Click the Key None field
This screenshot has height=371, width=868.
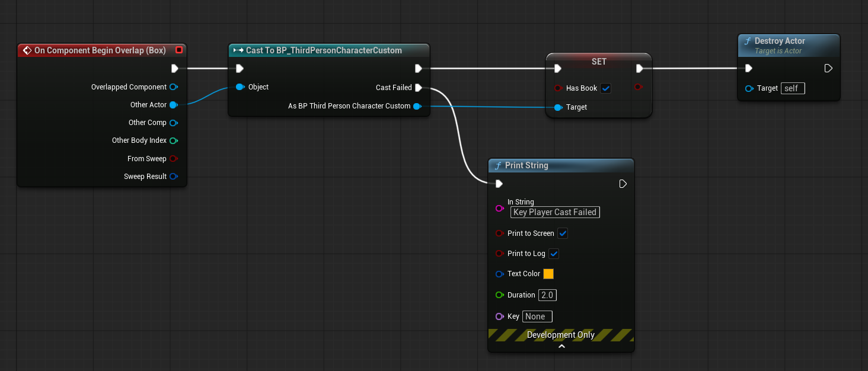coord(537,316)
